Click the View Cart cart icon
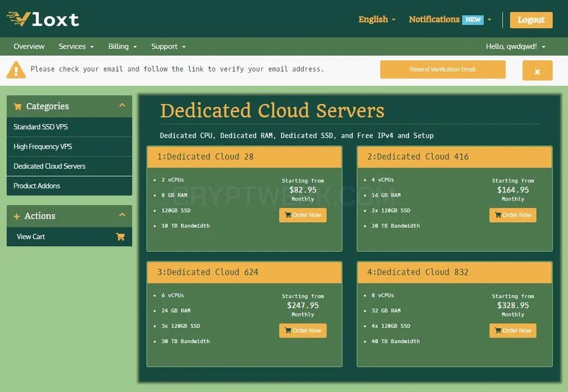The height and width of the screenshot is (392, 568). click(120, 236)
